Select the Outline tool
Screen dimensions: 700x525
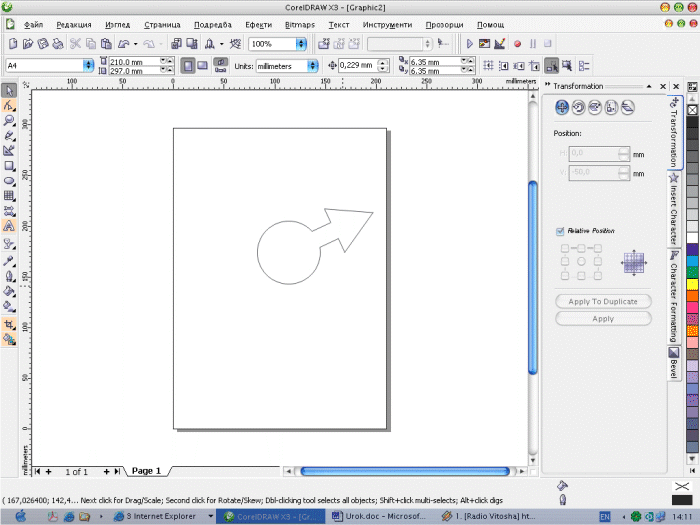(9, 276)
